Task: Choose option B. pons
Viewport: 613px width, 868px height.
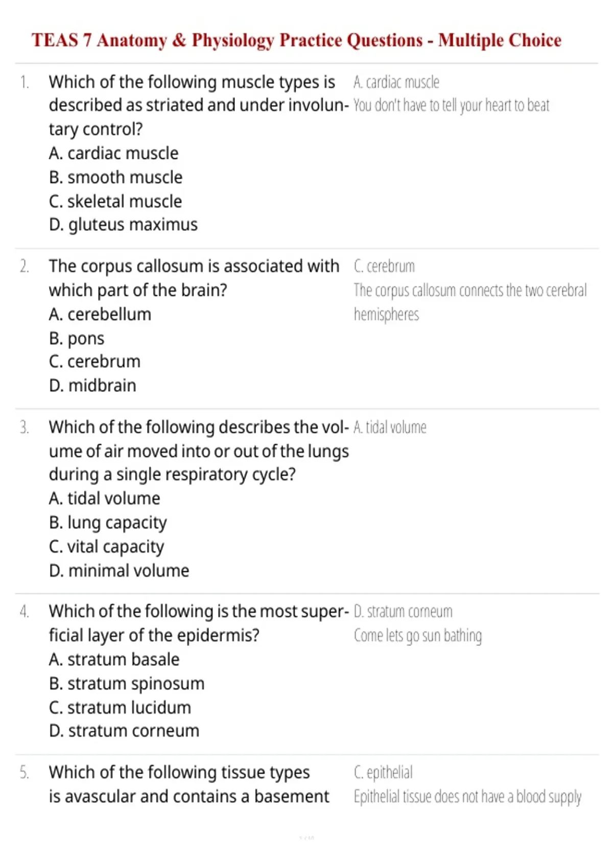Action: tap(77, 339)
